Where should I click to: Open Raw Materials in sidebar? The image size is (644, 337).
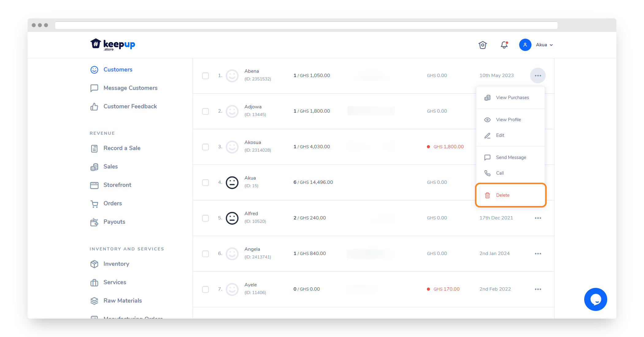click(122, 300)
